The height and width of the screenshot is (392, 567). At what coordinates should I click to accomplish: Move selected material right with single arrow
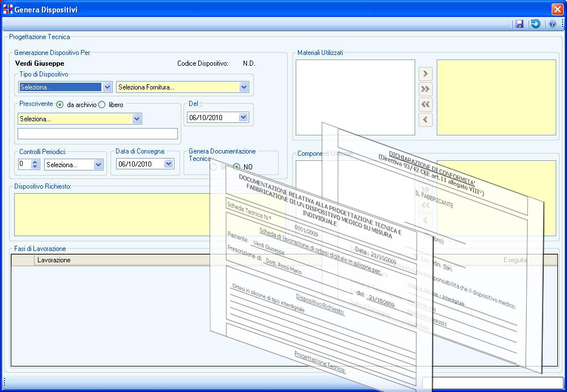click(425, 74)
